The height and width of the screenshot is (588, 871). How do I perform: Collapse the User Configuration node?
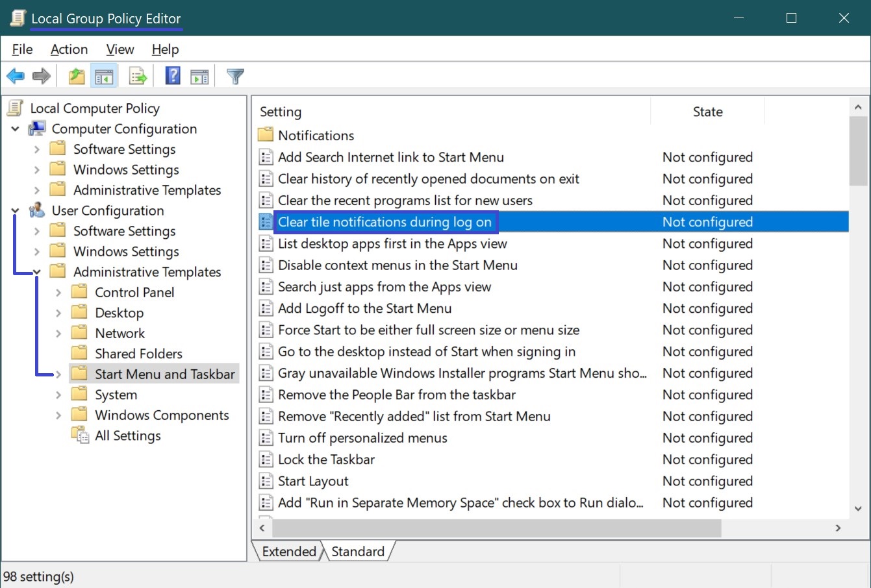point(15,211)
